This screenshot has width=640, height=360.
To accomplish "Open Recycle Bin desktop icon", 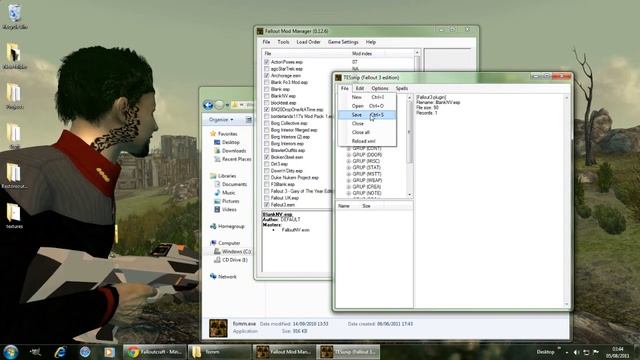I will (15, 17).
